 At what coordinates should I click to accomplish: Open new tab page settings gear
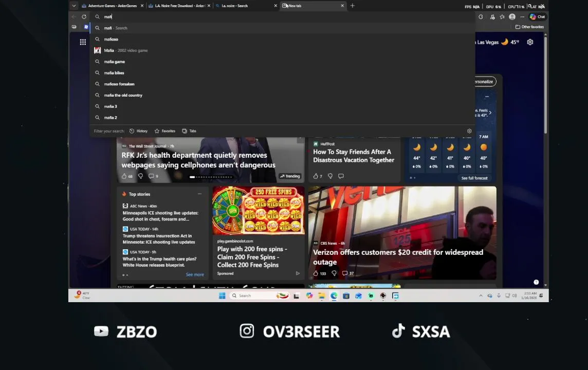[x=530, y=42]
